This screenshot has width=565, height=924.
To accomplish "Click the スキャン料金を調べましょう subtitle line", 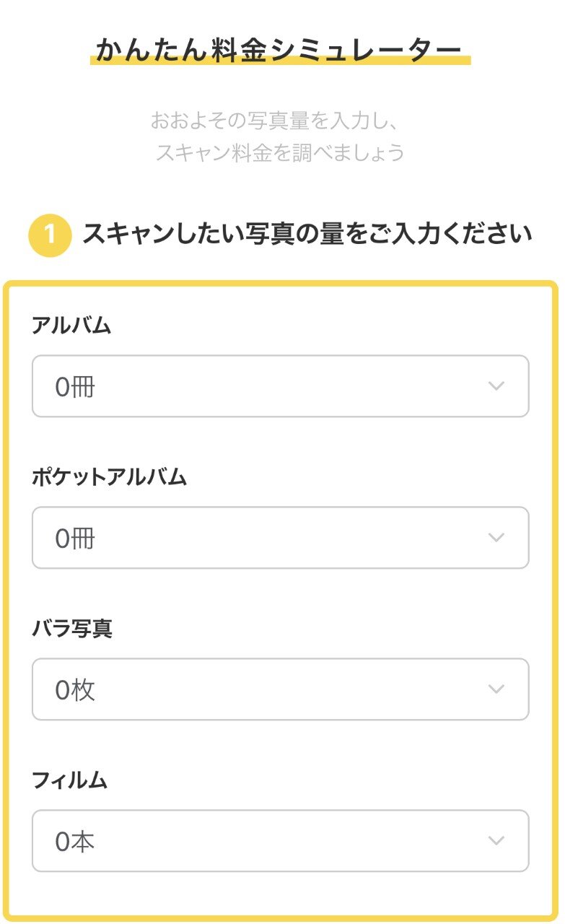I will (x=280, y=153).
